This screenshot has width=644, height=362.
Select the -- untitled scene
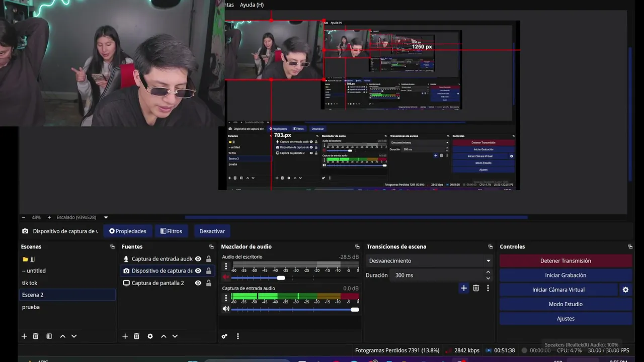tap(67, 271)
